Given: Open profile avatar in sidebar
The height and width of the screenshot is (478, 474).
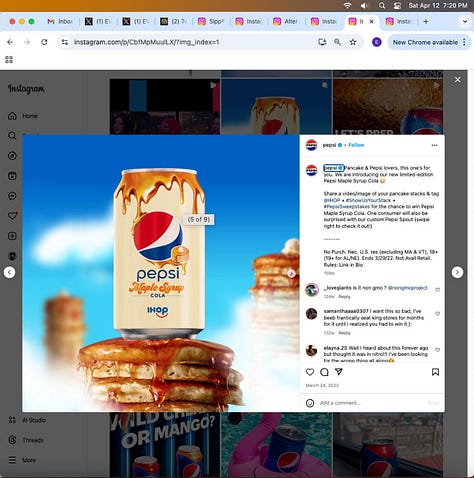Looking at the screenshot, I should tap(12, 256).
